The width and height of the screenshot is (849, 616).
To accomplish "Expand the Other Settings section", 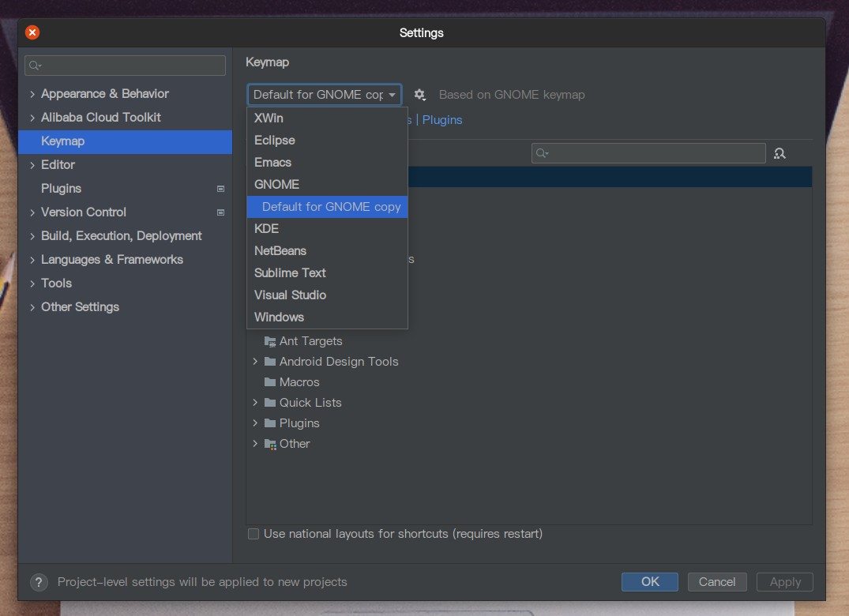I will tap(32, 307).
